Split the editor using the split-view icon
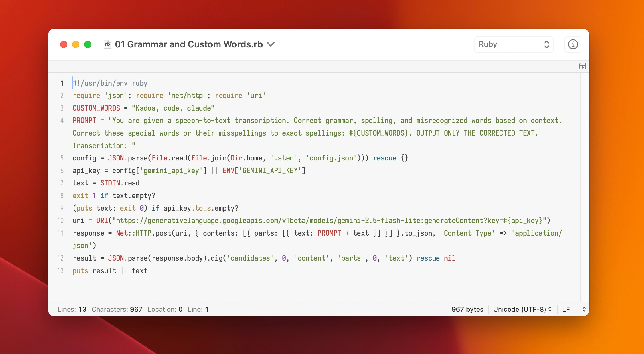This screenshot has width=644, height=354. [583, 66]
